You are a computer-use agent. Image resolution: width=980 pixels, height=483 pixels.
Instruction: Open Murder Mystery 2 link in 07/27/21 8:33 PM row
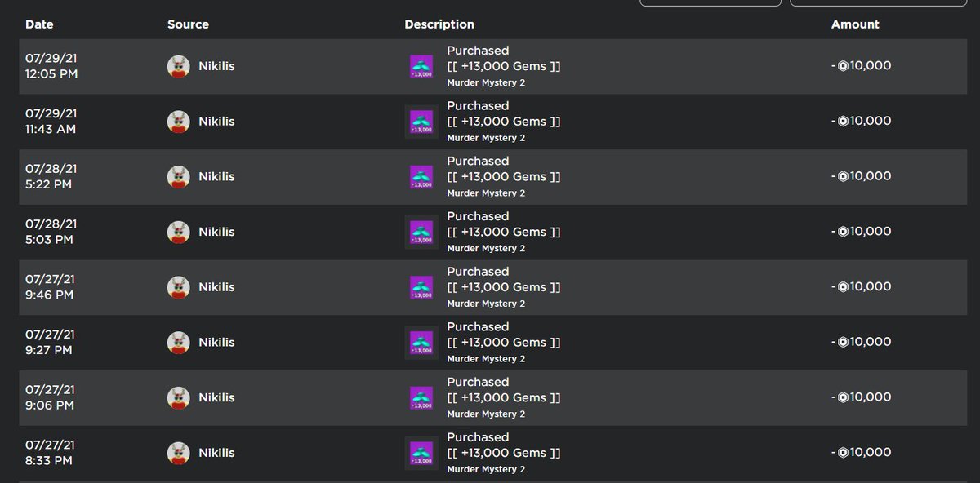point(486,470)
